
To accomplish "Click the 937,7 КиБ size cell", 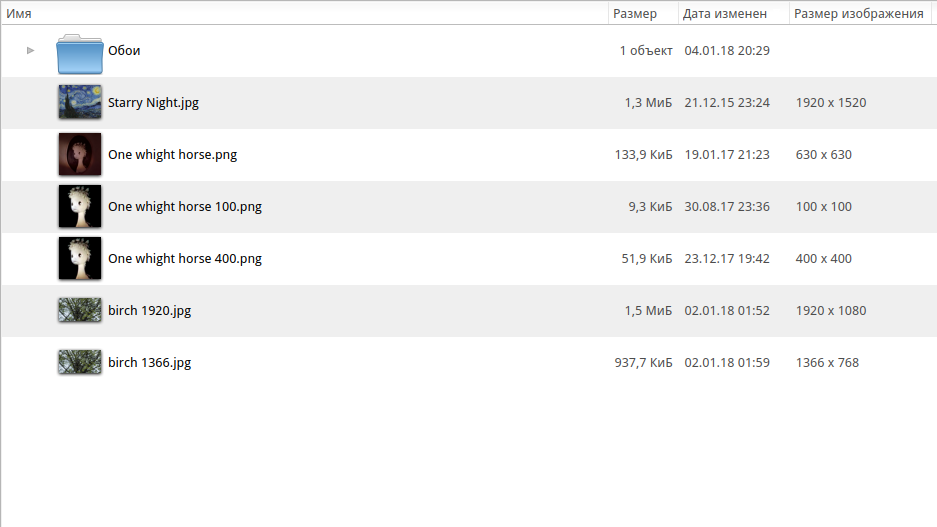I will click(643, 362).
